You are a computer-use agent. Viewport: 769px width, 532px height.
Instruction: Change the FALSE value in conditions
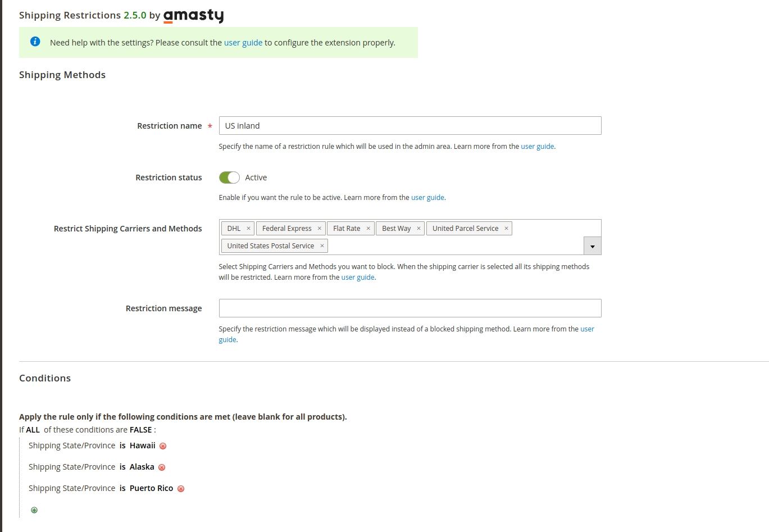coord(140,430)
